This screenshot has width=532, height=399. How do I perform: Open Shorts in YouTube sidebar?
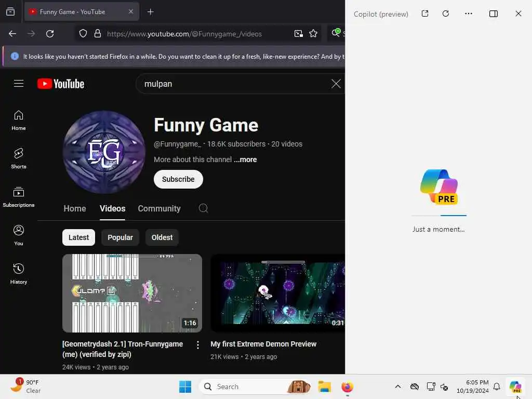pyautogui.click(x=19, y=158)
